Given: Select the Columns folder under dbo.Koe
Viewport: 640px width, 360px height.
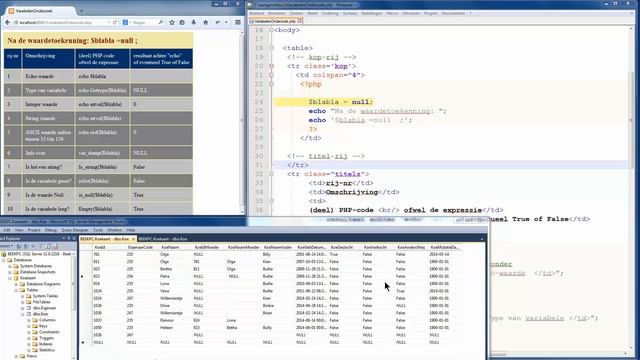Looking at the screenshot, I should 47,320.
